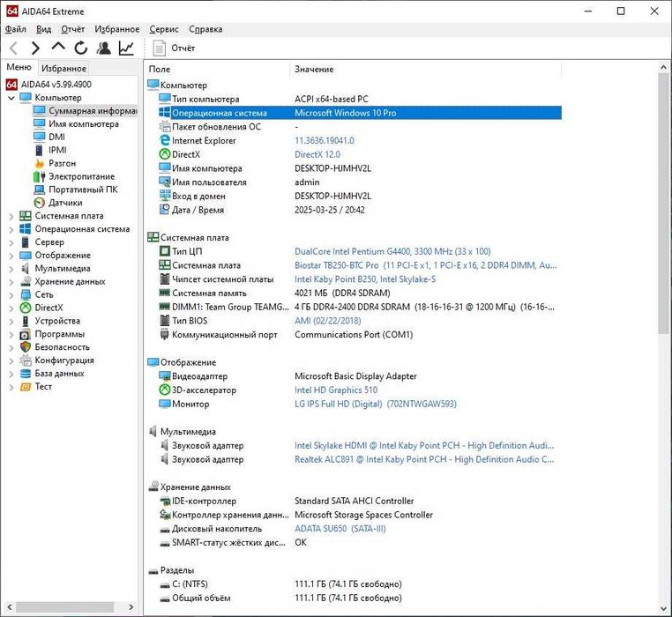This screenshot has height=617, width=672.
Task: Expand the База данных tree node
Action: point(11,374)
